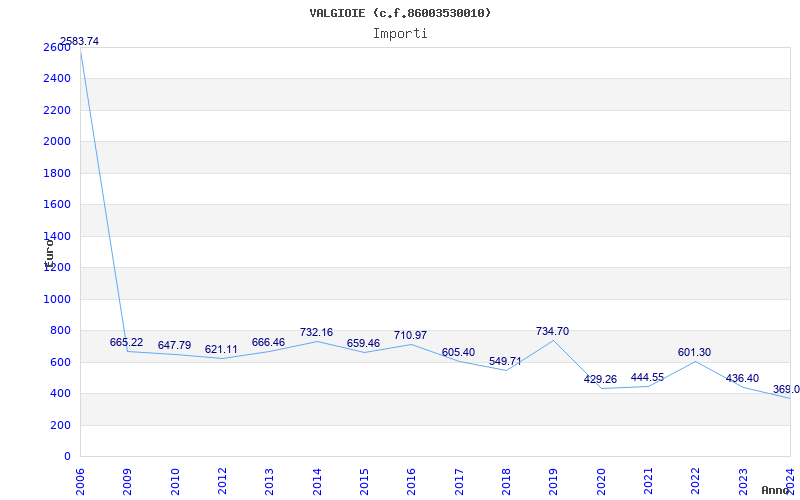Click the 200 y-axis tick label
The width and height of the screenshot is (800, 500).
coord(60,425)
